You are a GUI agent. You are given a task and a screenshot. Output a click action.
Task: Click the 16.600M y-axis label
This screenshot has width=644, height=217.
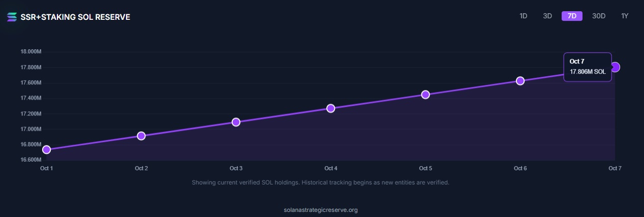[x=30, y=160]
